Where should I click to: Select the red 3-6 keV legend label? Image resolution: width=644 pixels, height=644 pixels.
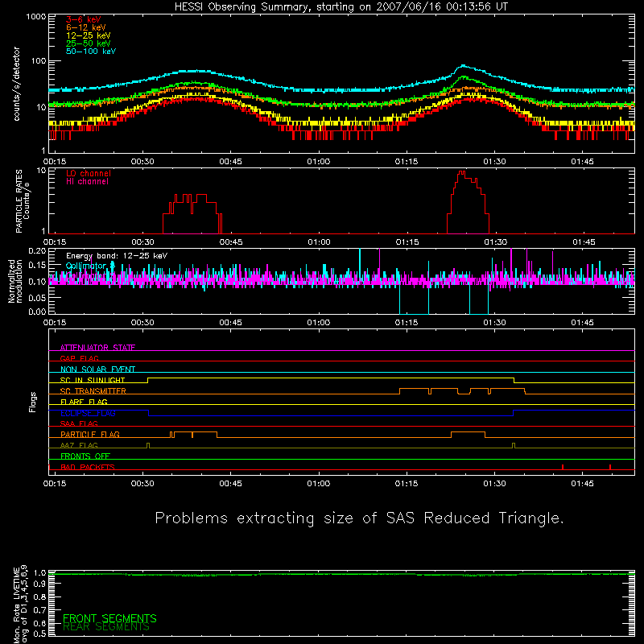84,19
